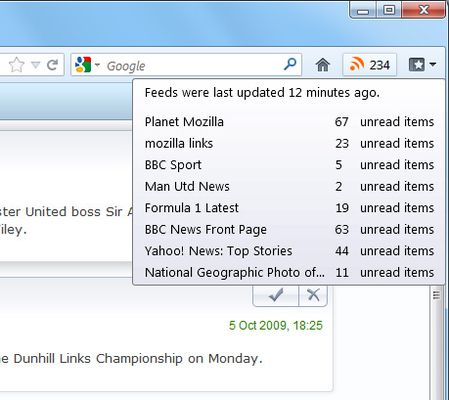Click the RSS feed counter showing 234
The image size is (449, 400).
point(370,65)
